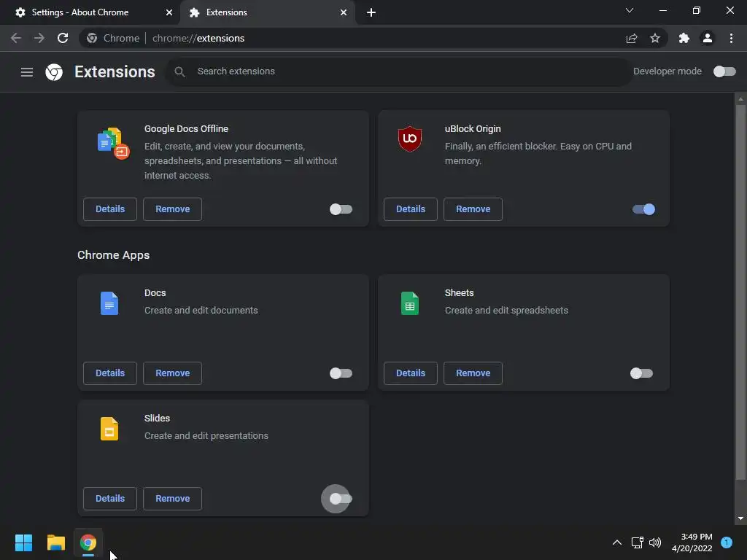Turn on the Docs app toggle
Viewport: 747px width, 560px height.
341,373
